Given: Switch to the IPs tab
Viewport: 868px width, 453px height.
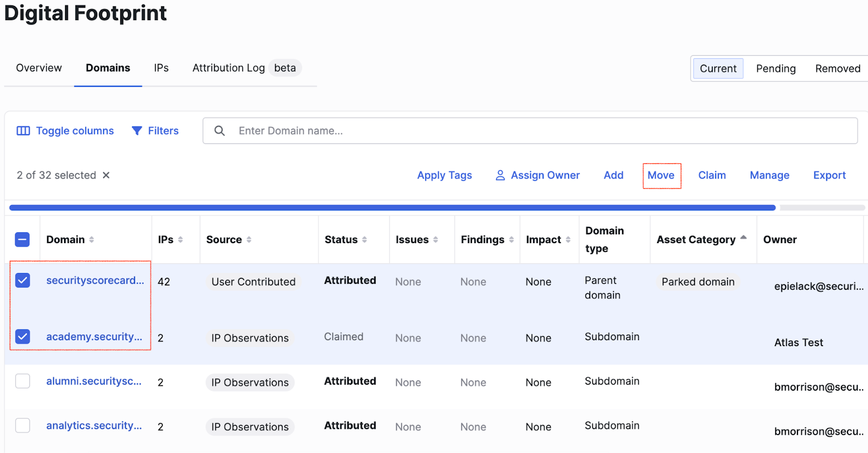Looking at the screenshot, I should [161, 68].
